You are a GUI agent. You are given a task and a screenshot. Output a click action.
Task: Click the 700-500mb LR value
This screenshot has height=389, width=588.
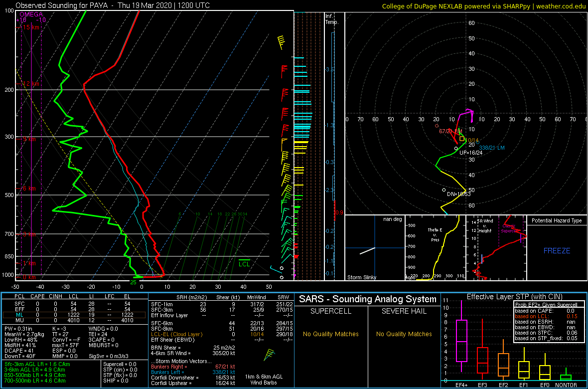(35, 381)
